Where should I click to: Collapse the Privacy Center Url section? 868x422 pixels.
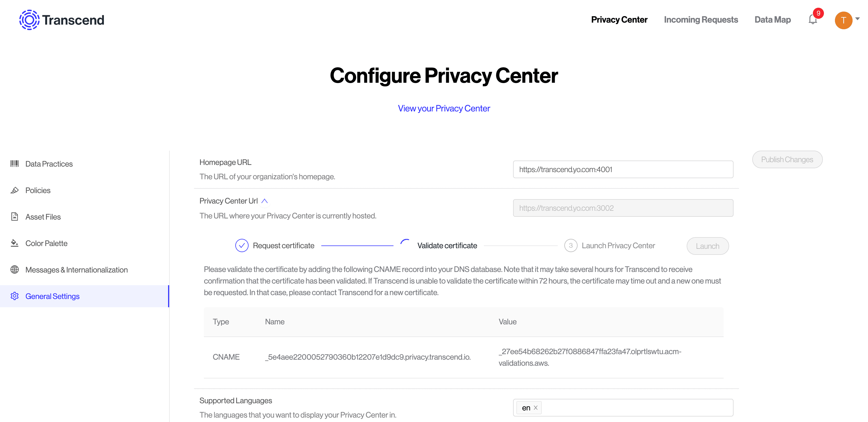pyautogui.click(x=265, y=201)
